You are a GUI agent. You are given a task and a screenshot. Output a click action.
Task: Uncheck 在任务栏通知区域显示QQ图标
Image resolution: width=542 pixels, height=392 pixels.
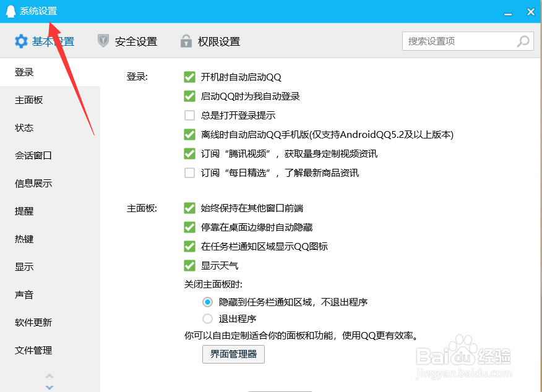coord(189,246)
